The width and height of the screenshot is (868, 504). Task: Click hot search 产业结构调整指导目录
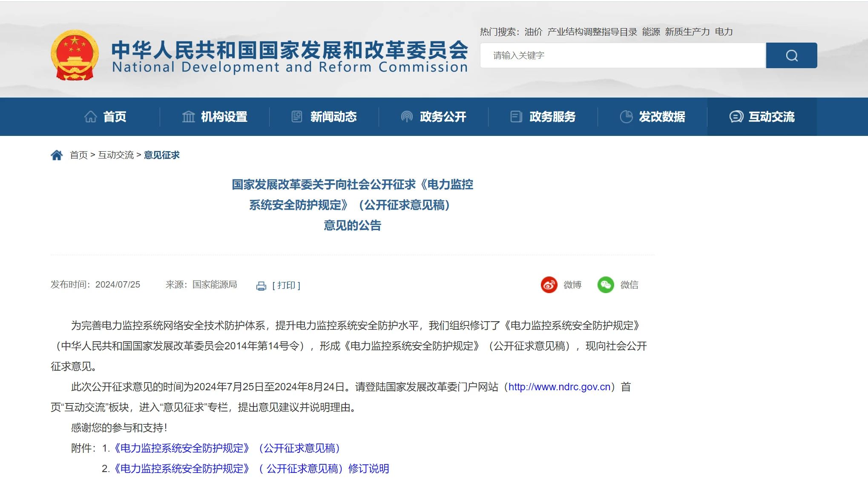point(592,32)
